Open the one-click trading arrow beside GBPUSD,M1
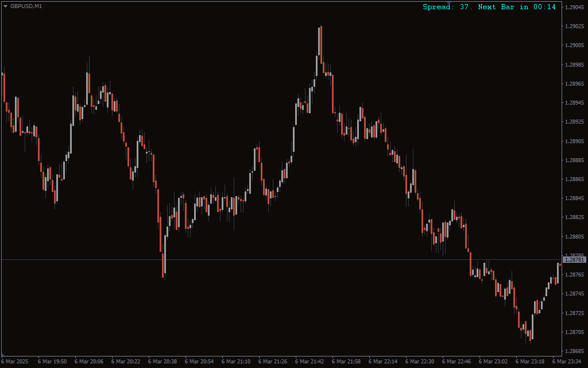This screenshot has height=368, width=588. (x=5, y=6)
